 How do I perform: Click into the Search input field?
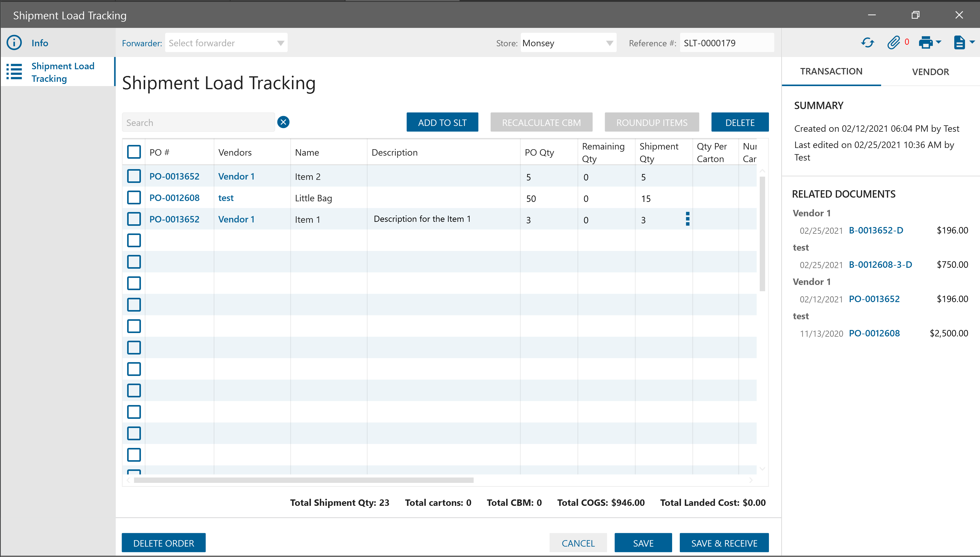(198, 123)
